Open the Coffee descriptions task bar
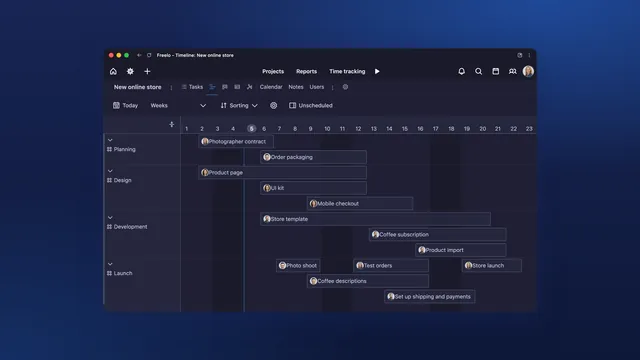Screen dimensions: 640x360 (368, 281)
